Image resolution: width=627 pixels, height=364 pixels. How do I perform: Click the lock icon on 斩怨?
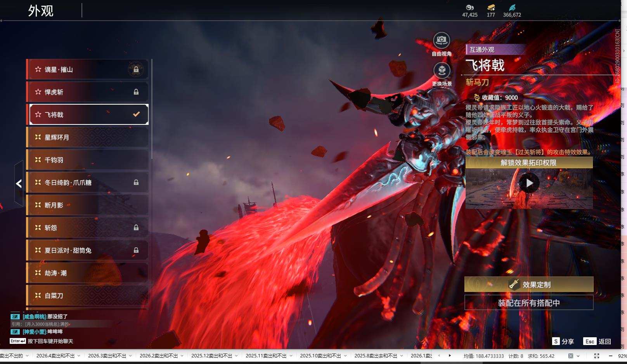click(x=136, y=228)
